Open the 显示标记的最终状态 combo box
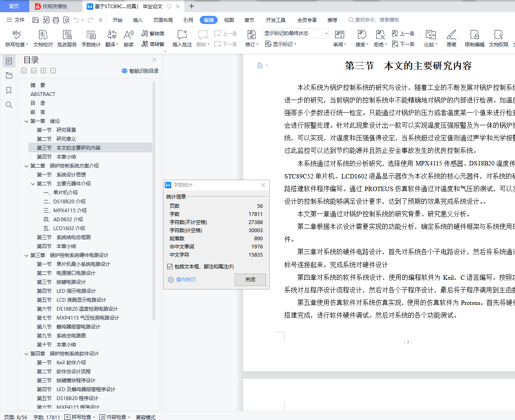 (296, 33)
